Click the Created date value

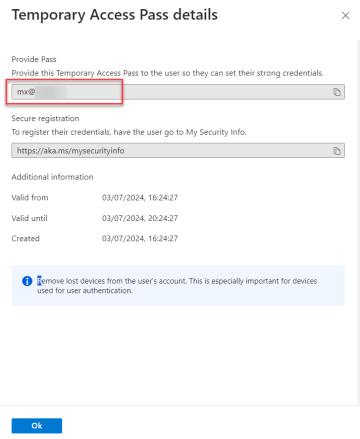(140, 238)
